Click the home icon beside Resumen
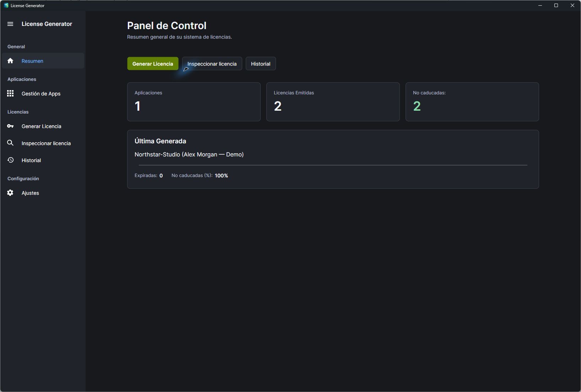 pos(10,61)
